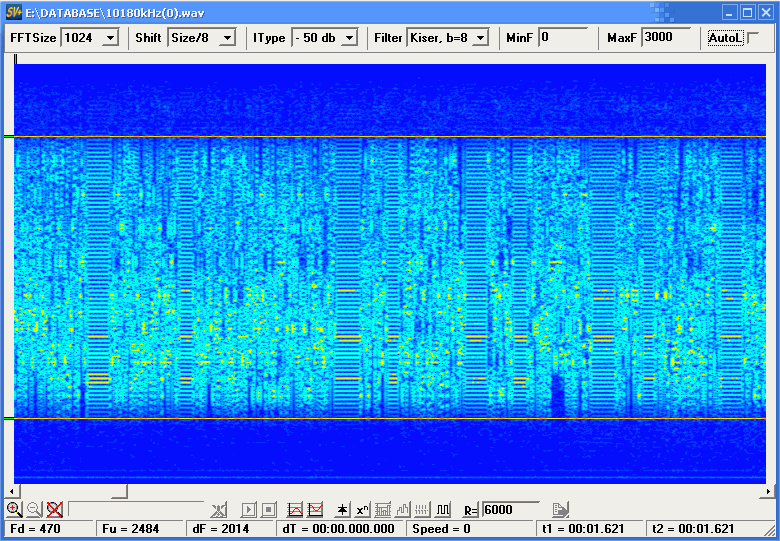This screenshot has height=541, width=780.
Task: Click the MaxF input field
Action: click(x=665, y=37)
